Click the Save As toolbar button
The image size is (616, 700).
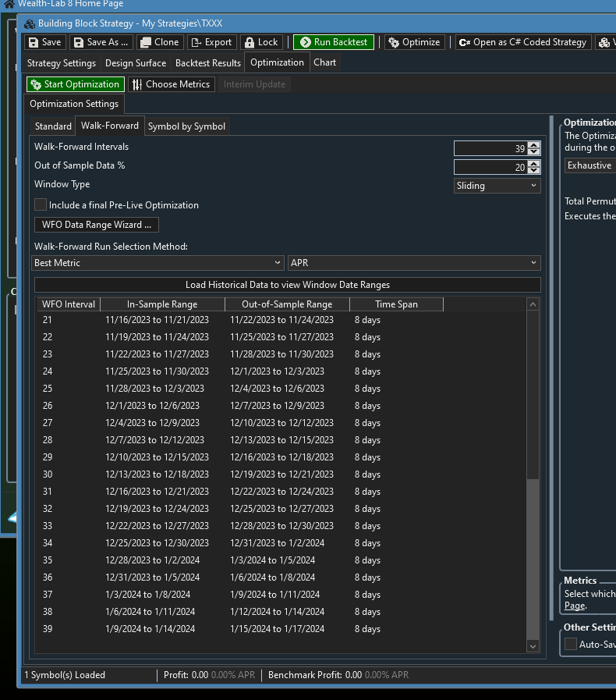(x=100, y=42)
